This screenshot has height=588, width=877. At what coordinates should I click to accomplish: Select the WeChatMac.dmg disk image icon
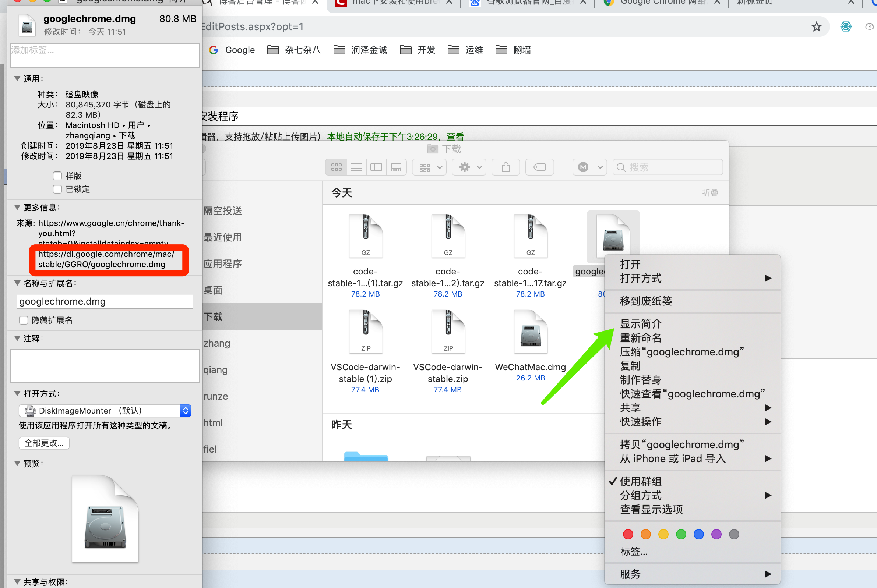531,332
